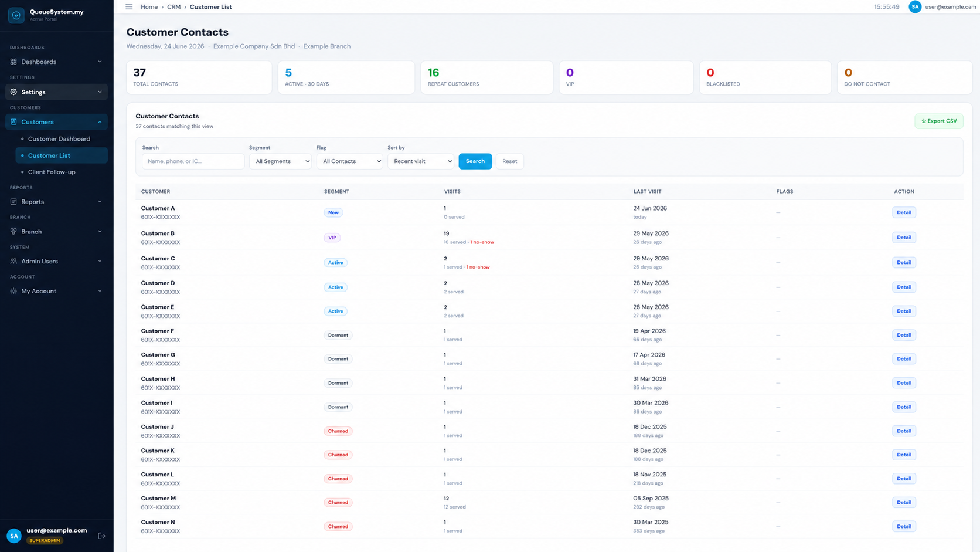Click the logout icon at sidebar bottom
This screenshot has height=552, width=980.
(101, 536)
